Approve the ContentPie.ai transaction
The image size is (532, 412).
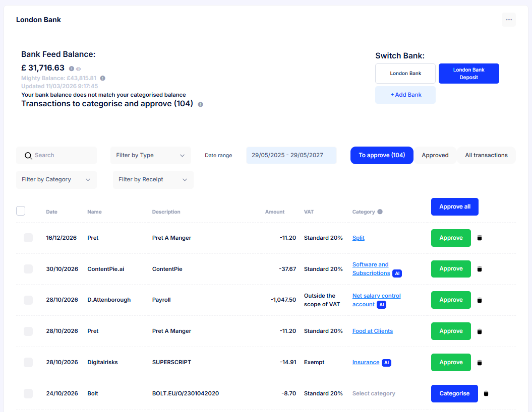451,269
